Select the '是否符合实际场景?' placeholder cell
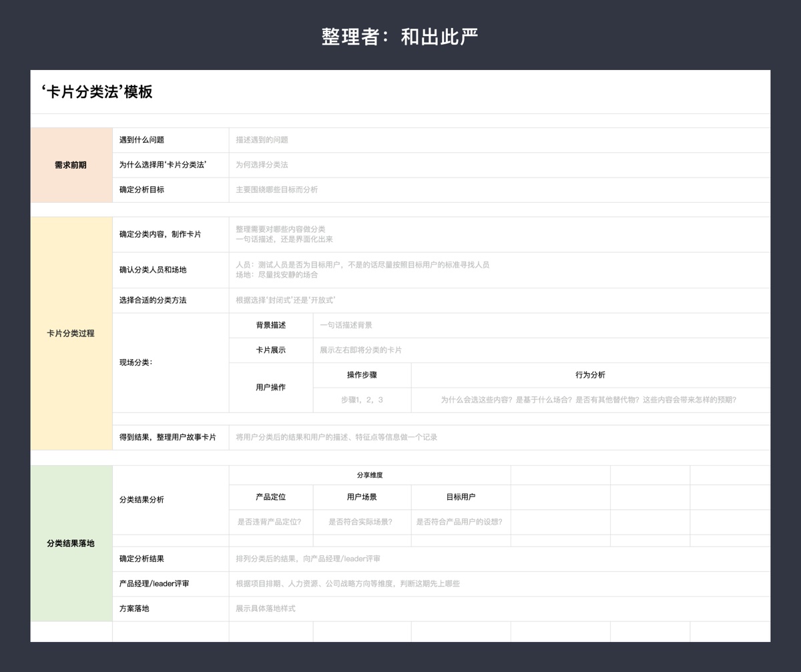801x672 pixels. pyautogui.click(x=361, y=523)
